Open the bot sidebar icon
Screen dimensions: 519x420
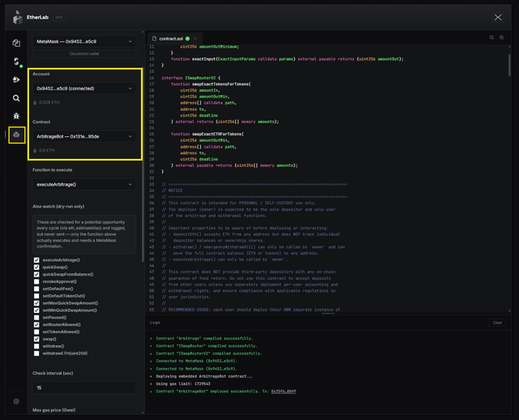[16, 135]
